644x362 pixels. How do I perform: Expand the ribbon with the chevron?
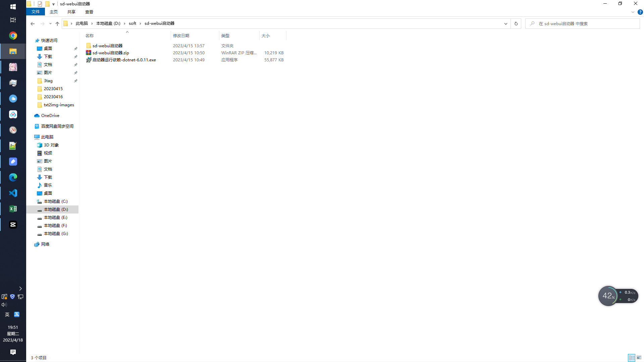coord(633,12)
